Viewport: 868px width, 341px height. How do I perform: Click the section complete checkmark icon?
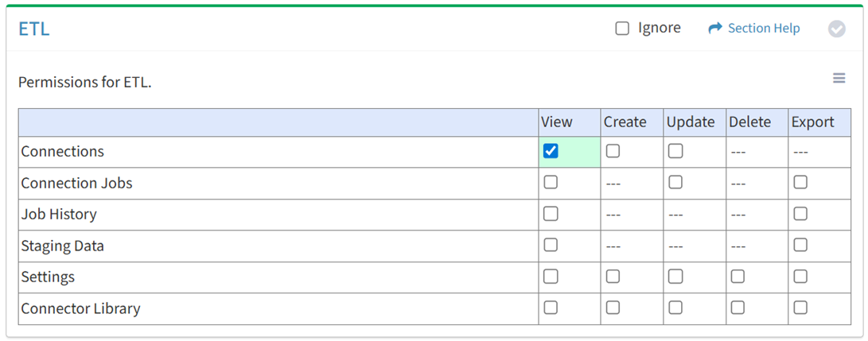[x=836, y=29]
